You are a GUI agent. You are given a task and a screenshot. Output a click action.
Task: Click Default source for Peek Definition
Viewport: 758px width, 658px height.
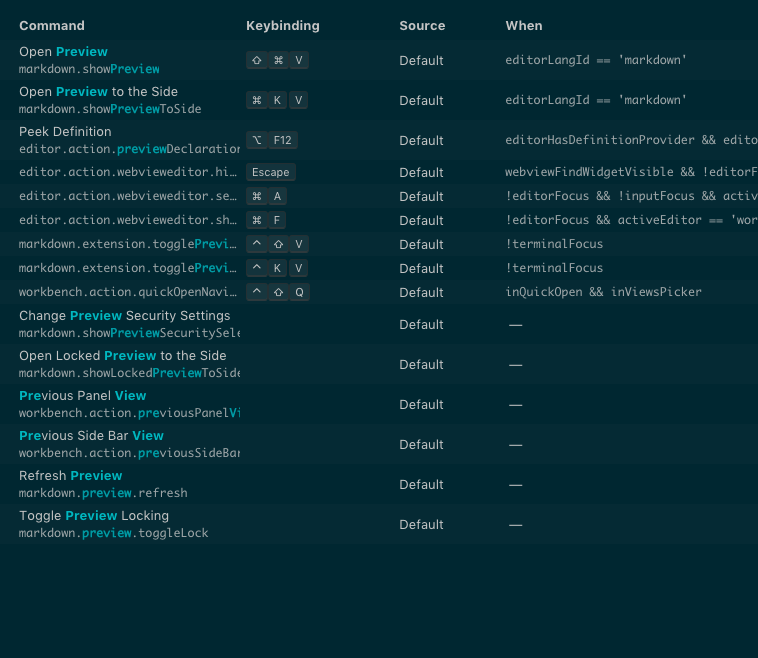click(421, 141)
